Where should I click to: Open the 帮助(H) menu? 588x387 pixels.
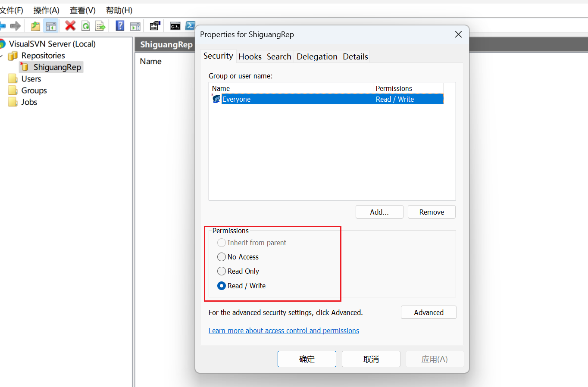(x=119, y=10)
